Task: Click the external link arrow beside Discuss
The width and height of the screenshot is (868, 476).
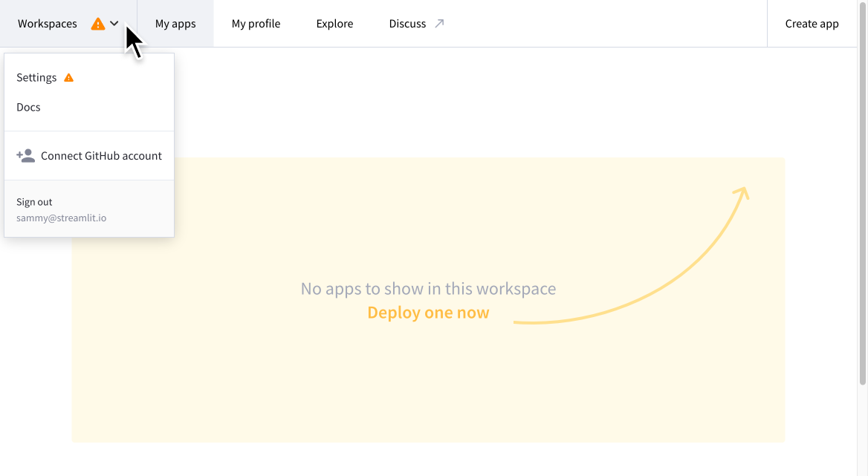Action: [x=440, y=22]
